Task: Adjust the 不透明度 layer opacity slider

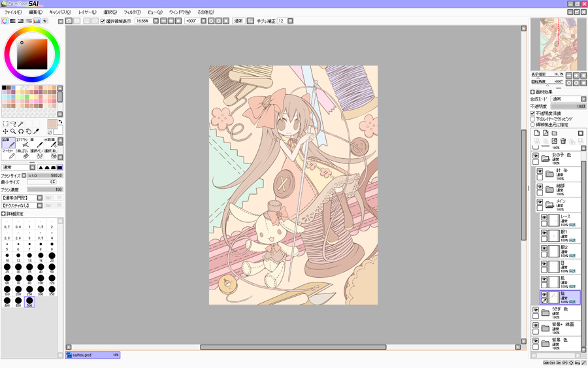Action: pyautogui.click(x=568, y=107)
